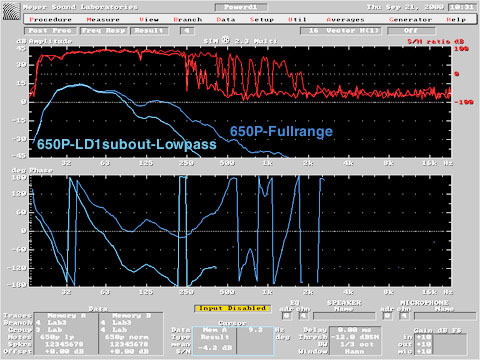Image resolution: width=480 pixels, height=360 pixels.
Task: Click the cursor frequency 9.2 Hz value
Action: [256, 330]
